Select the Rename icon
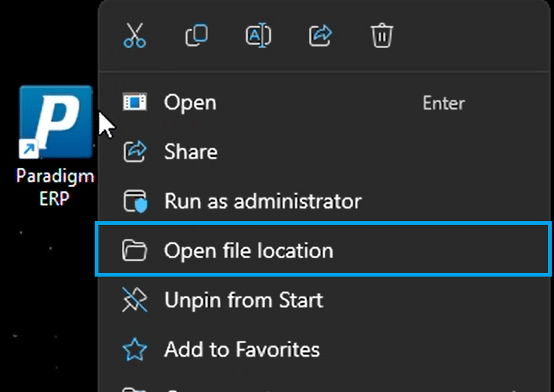 258,36
